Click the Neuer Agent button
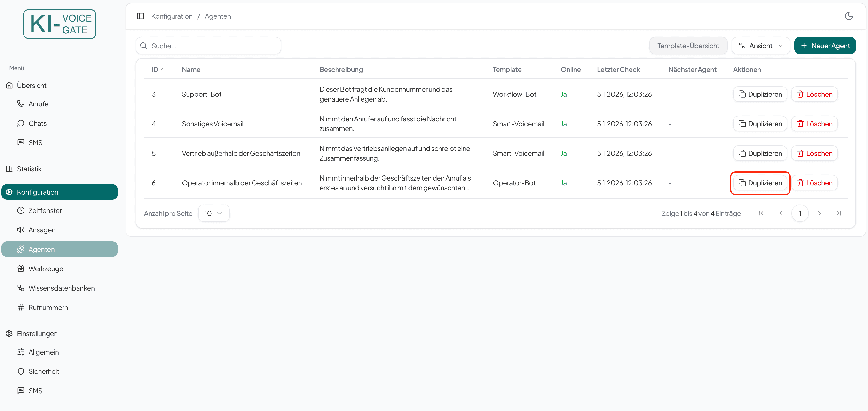This screenshot has height=411, width=868. click(825, 46)
